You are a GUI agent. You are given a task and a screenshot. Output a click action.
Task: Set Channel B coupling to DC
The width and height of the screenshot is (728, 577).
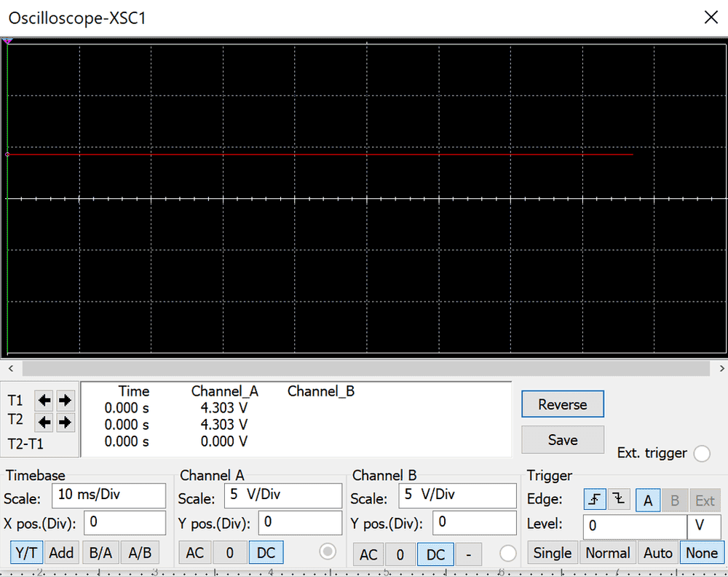(435, 554)
